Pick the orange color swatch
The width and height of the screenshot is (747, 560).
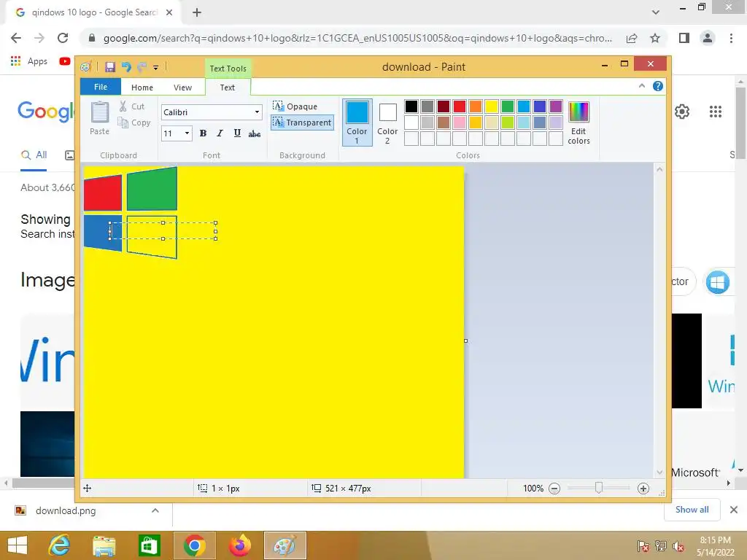click(x=476, y=106)
